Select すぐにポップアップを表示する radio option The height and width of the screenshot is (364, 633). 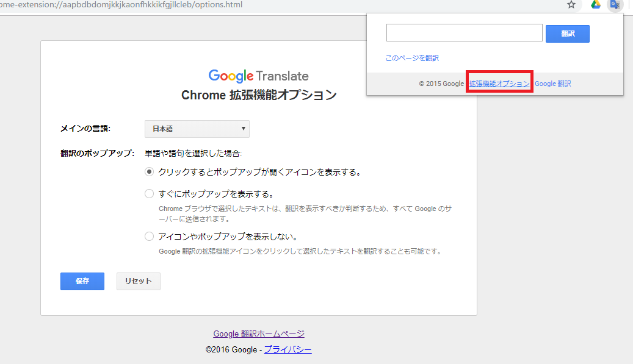[150, 193]
